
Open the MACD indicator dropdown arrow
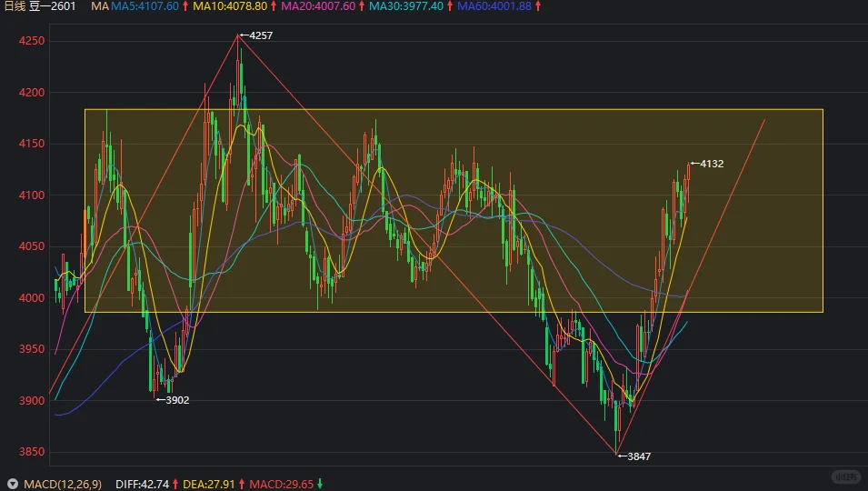pyautogui.click(x=12, y=485)
